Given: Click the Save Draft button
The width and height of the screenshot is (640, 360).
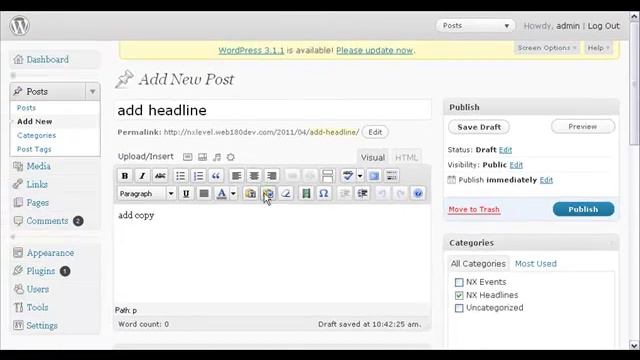Looking at the screenshot, I should pos(479,127).
